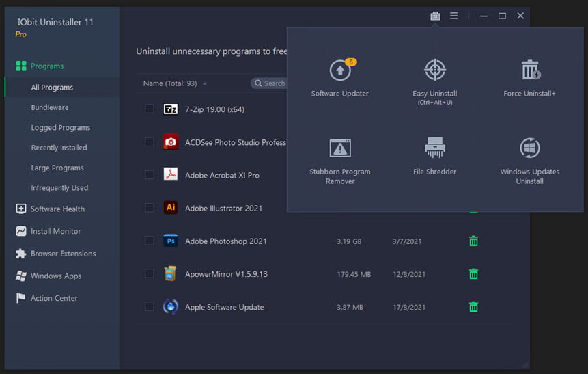The height and width of the screenshot is (374, 588).
Task: Select the Adobe Illustrator 2021 checkbox
Action: tap(150, 208)
